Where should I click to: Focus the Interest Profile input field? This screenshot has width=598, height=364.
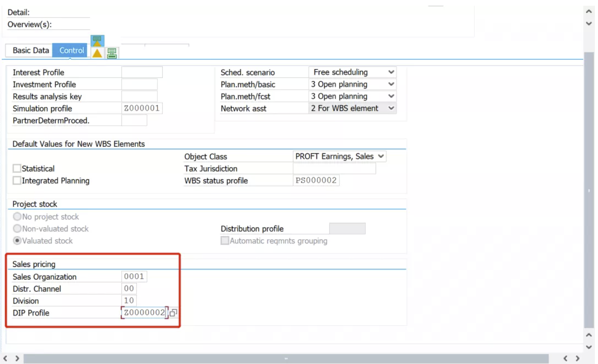pyautogui.click(x=142, y=72)
